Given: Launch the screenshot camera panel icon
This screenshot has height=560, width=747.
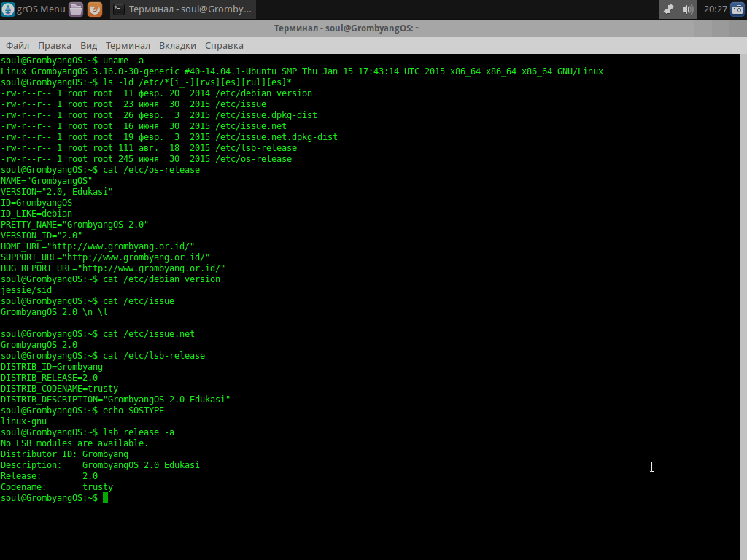Looking at the screenshot, I should click(738, 9).
